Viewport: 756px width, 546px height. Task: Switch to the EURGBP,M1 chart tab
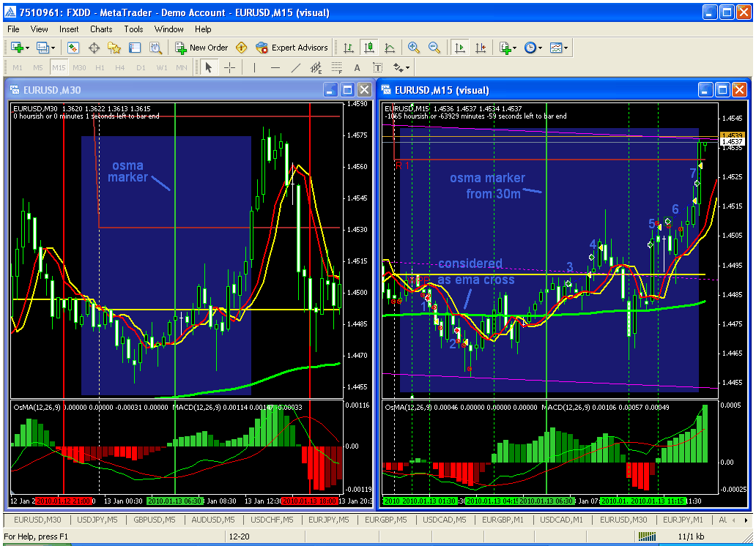pos(503,520)
